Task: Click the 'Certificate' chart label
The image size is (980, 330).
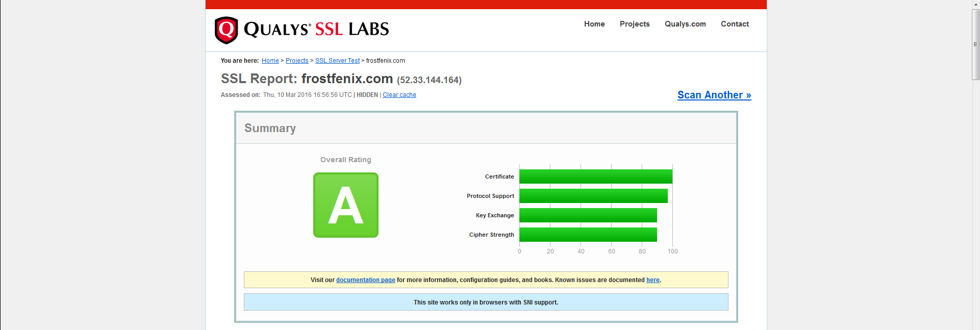Action: pyautogui.click(x=499, y=176)
